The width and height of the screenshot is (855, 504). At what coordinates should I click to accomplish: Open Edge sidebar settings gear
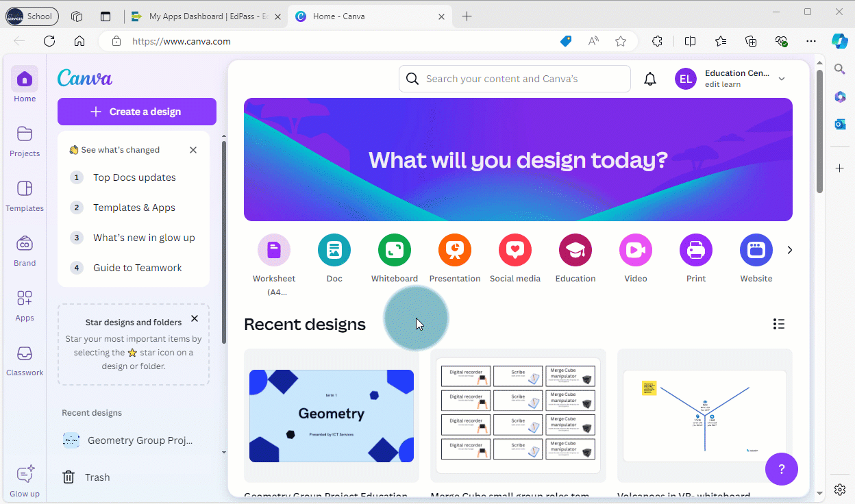[x=840, y=489]
